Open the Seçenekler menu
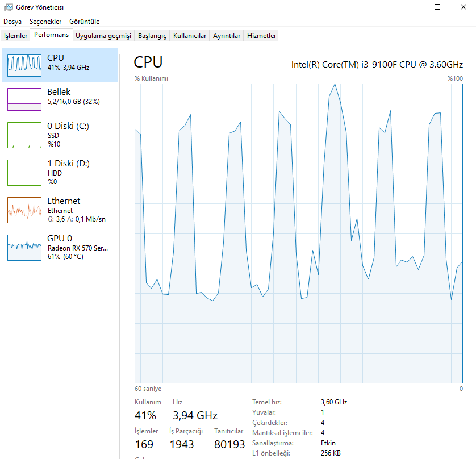The width and height of the screenshot is (476, 459). pos(45,22)
